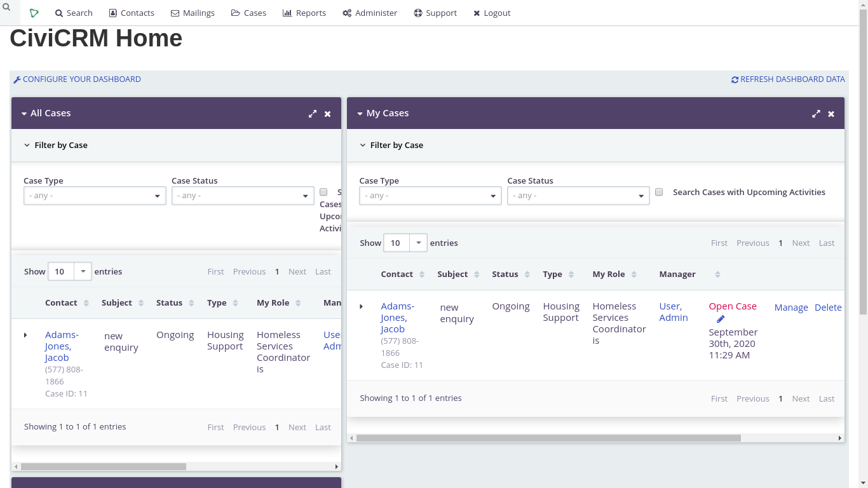
Task: Open Case Type dropdown in All Cases
Action: [x=95, y=196]
